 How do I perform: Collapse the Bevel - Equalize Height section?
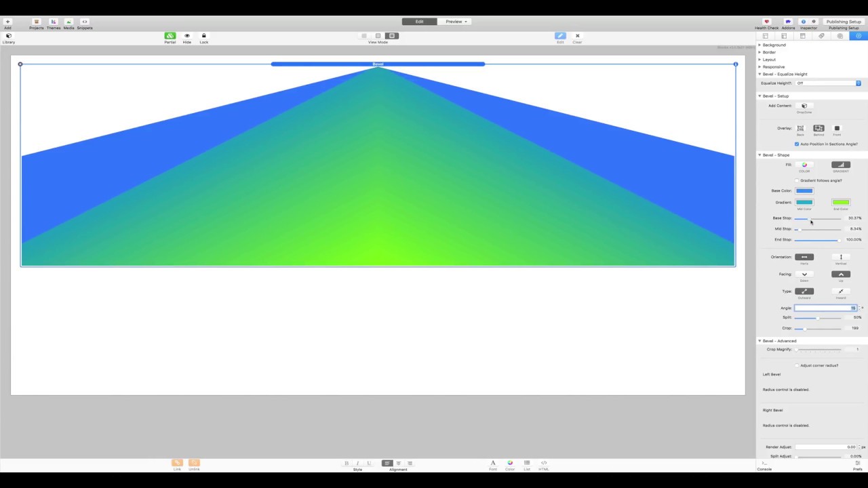(x=759, y=75)
